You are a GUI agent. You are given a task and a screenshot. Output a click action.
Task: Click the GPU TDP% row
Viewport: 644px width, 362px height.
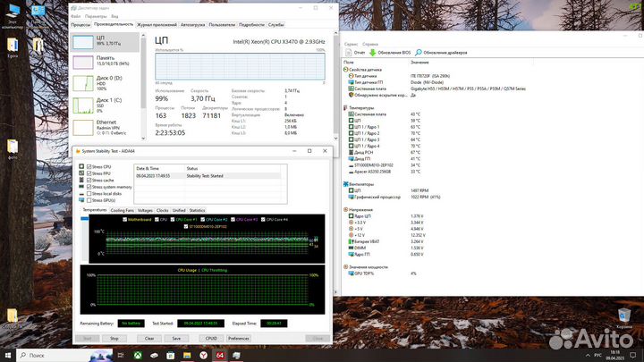pos(437,274)
